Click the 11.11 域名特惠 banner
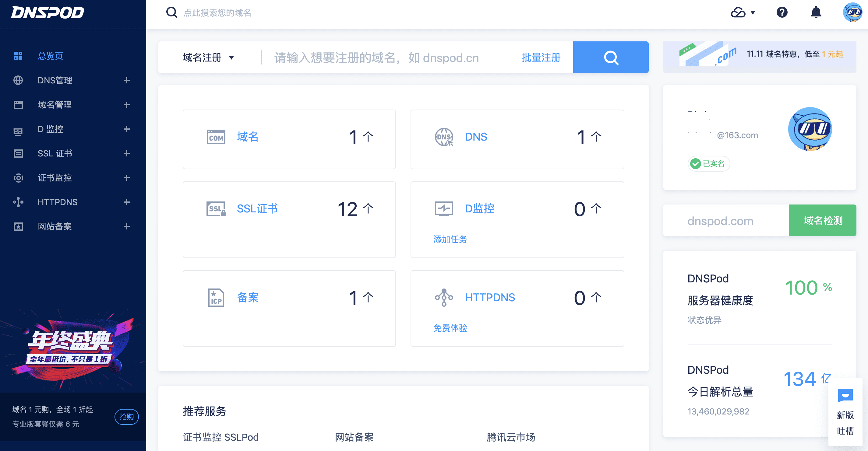The width and height of the screenshot is (868, 451). pos(760,57)
